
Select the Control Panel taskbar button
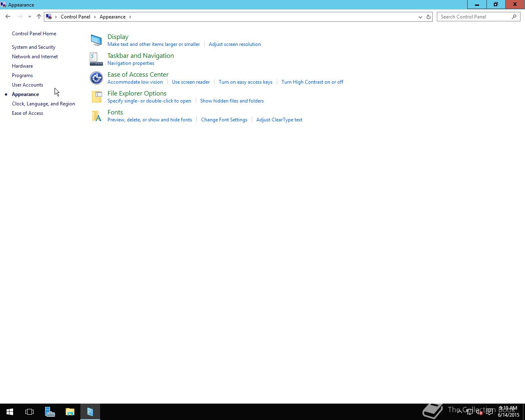pyautogui.click(x=90, y=412)
